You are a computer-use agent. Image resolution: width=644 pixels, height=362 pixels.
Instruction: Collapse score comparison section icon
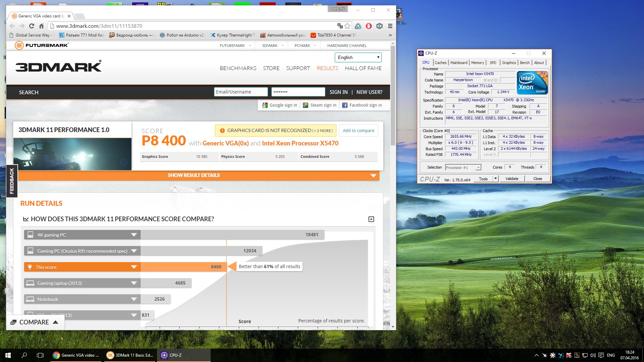[371, 219]
